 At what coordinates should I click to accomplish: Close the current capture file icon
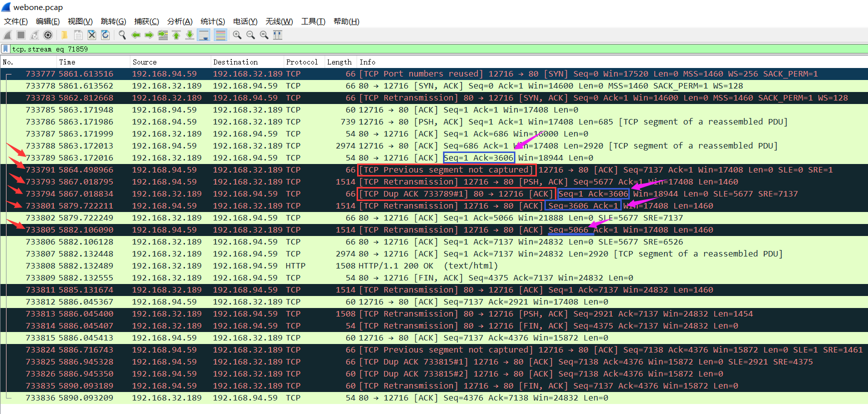(x=92, y=35)
